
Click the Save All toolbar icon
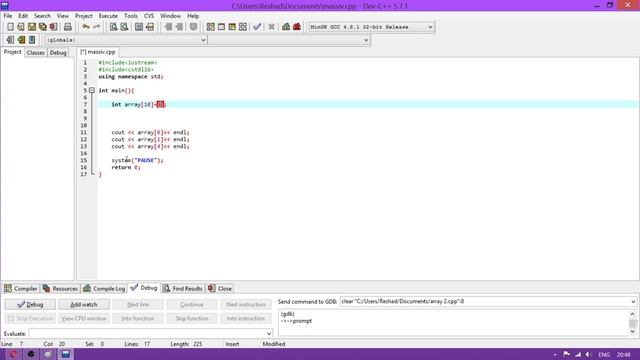(x=42, y=27)
